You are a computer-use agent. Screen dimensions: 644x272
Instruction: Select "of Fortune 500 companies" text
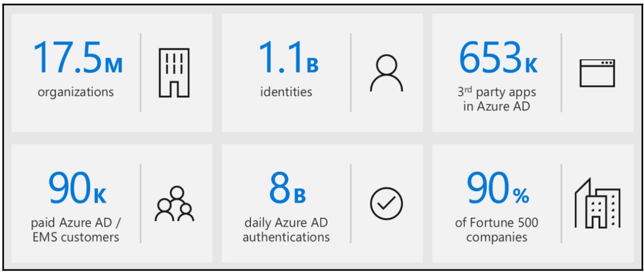(x=496, y=229)
